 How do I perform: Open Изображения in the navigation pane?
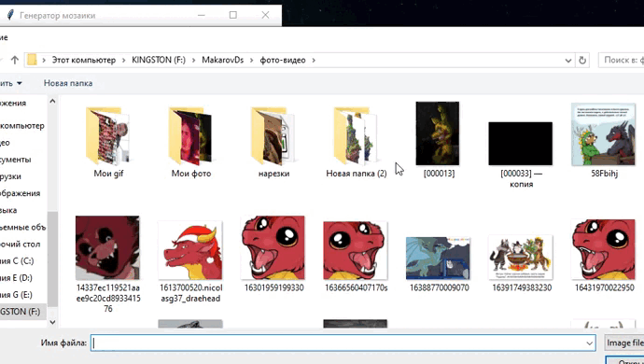tap(21, 193)
